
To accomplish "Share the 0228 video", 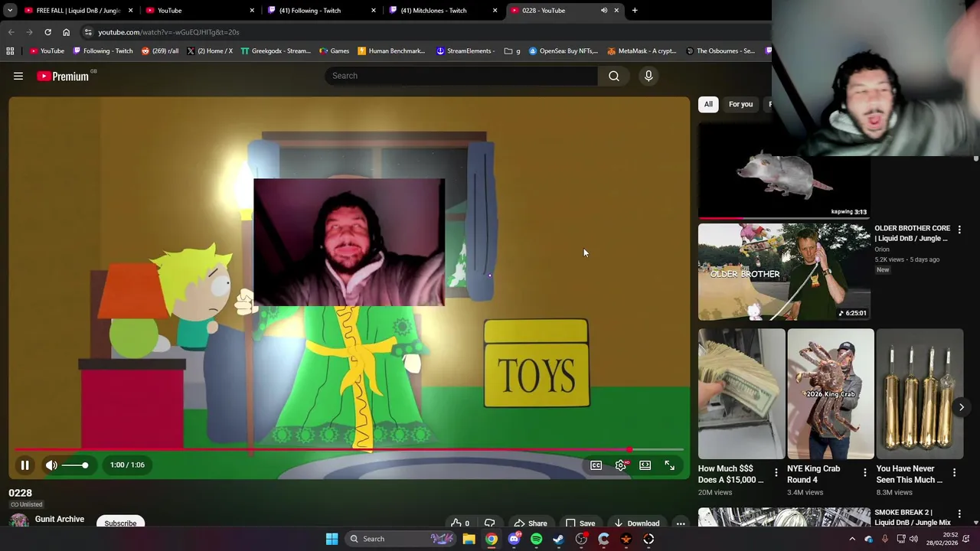I will [x=530, y=523].
